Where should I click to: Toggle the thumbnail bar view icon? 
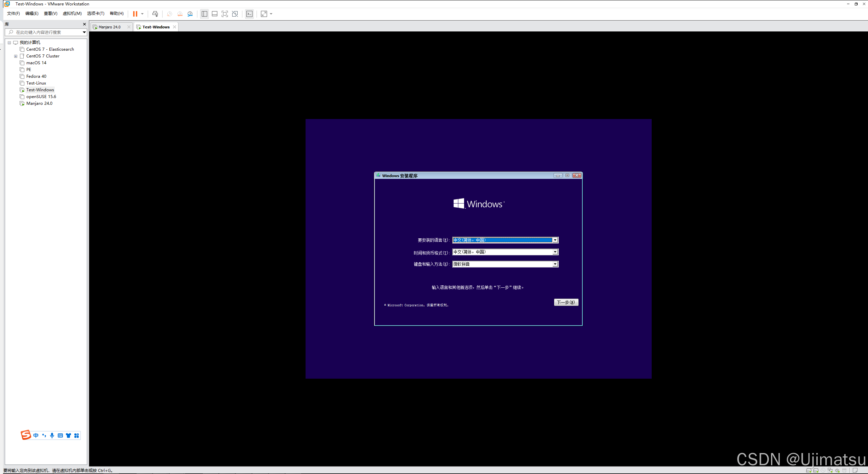click(215, 14)
